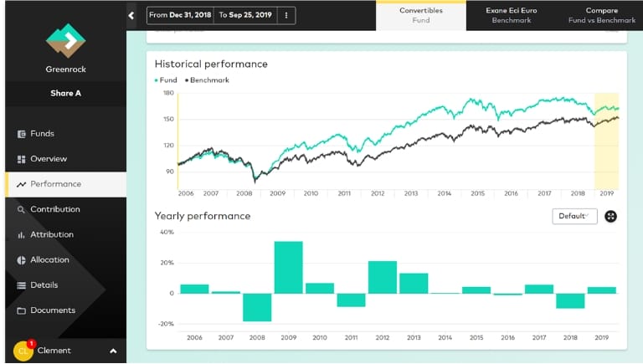This screenshot has height=364, width=643.
Task: Click the Overview grid icon
Action: tap(22, 159)
